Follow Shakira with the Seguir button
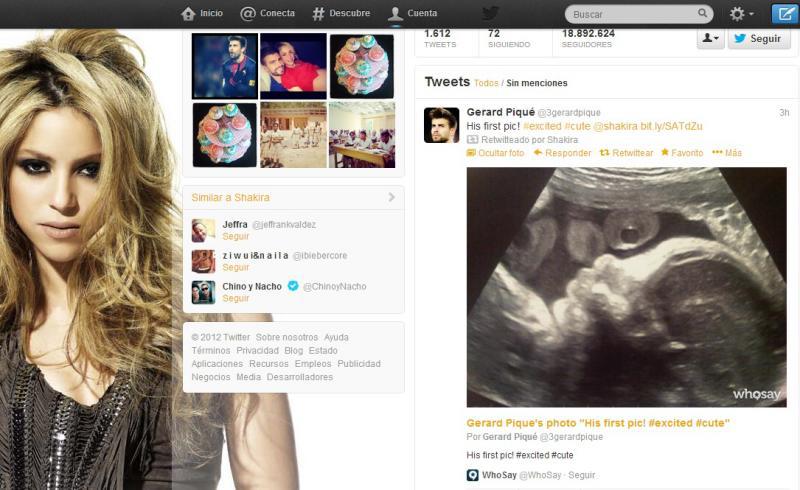 (x=759, y=39)
